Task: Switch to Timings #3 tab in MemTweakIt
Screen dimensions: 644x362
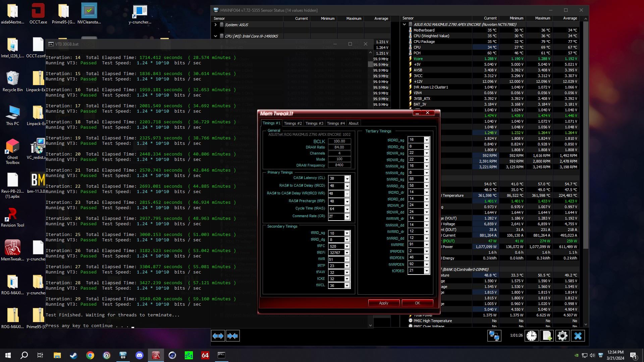Action: click(x=314, y=123)
